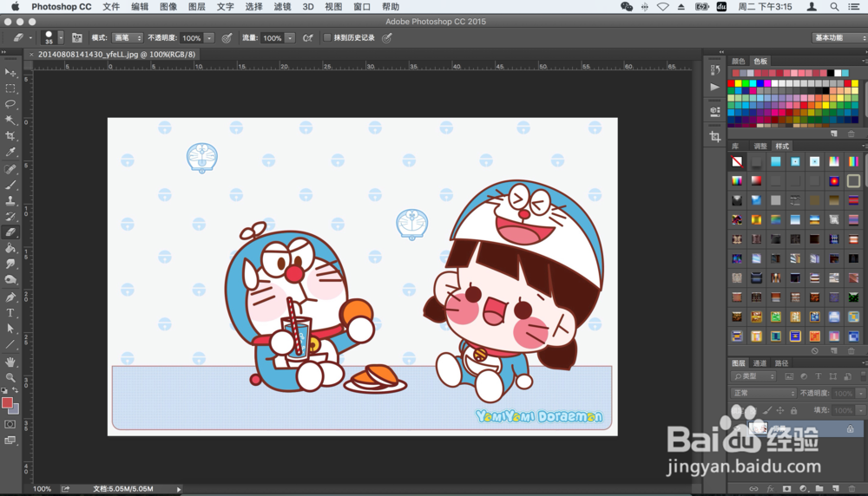The width and height of the screenshot is (868, 496).
Task: Select the Crop tool in left toolbar
Action: pyautogui.click(x=10, y=136)
